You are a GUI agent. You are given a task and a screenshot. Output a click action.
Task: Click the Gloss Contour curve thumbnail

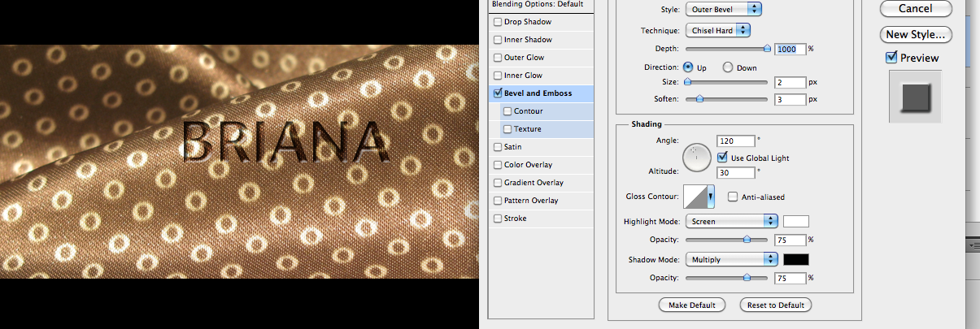(695, 197)
